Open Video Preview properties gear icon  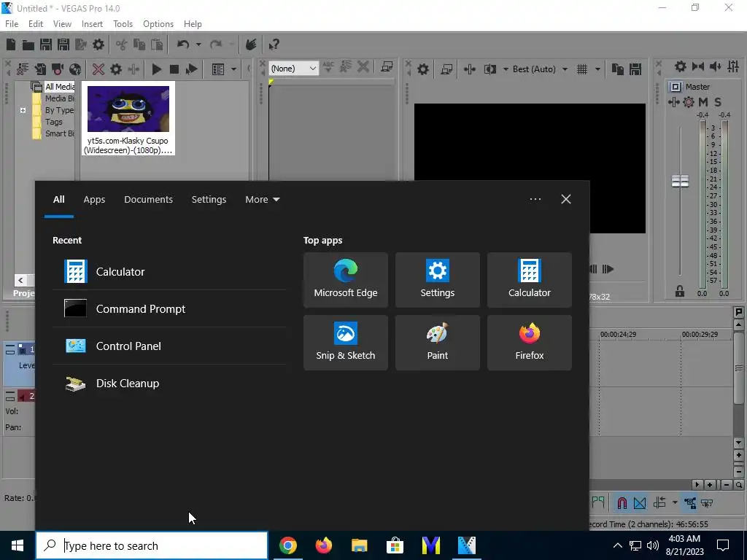[x=423, y=69]
